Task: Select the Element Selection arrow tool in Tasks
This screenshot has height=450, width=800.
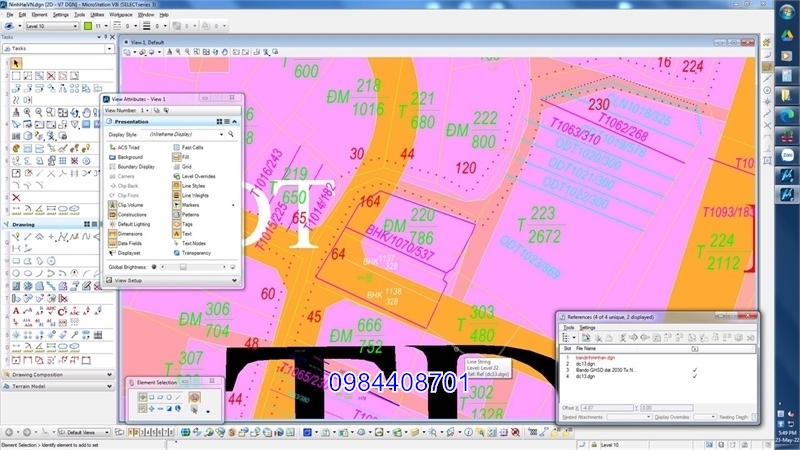Action: tap(16, 63)
